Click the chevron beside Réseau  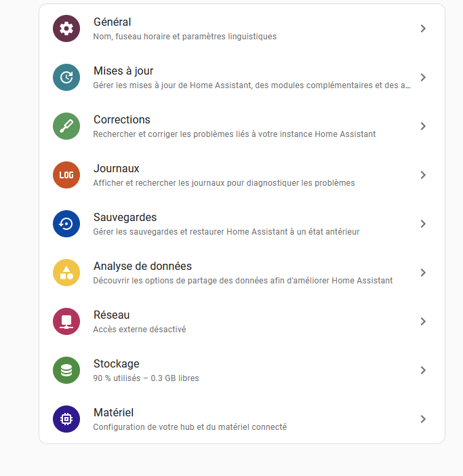pyautogui.click(x=423, y=321)
